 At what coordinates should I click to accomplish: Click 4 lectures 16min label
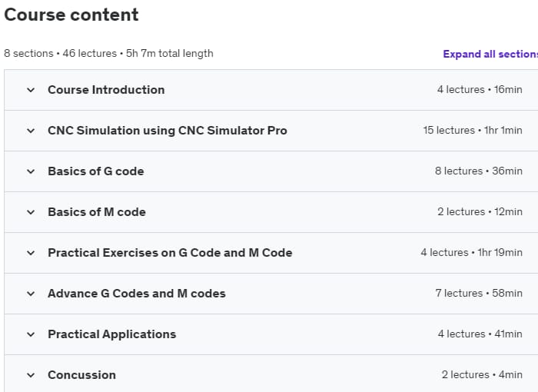(x=480, y=90)
